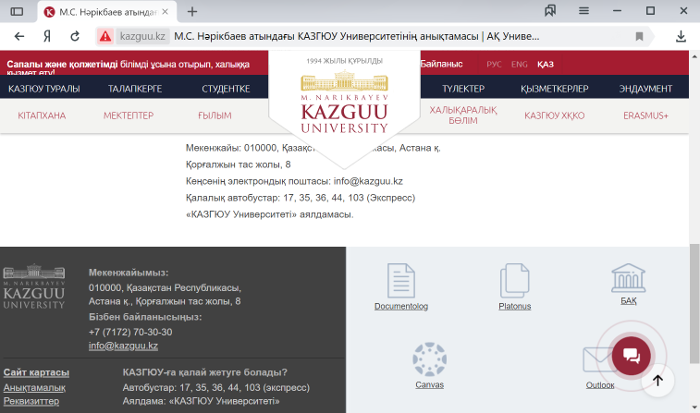Screen dimensions: 700x413
Task: Open the downloads icon
Action: pos(680,36)
